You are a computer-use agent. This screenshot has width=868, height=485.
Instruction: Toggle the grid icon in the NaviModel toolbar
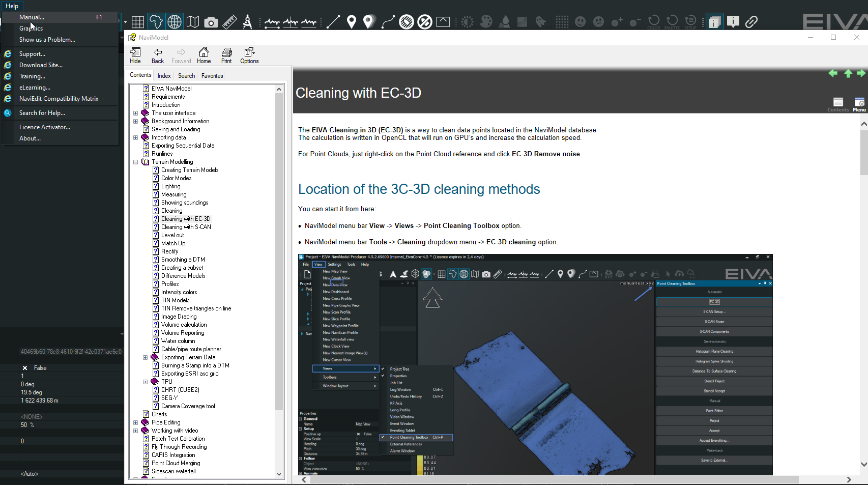[x=137, y=22]
